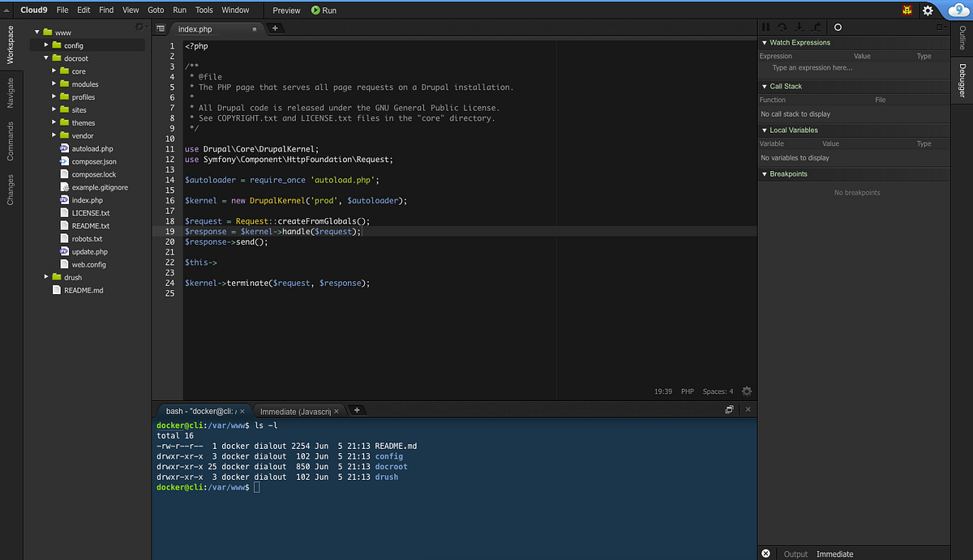Viewport: 973px width, 560px height.
Task: Open the Goto menu
Action: click(x=156, y=10)
